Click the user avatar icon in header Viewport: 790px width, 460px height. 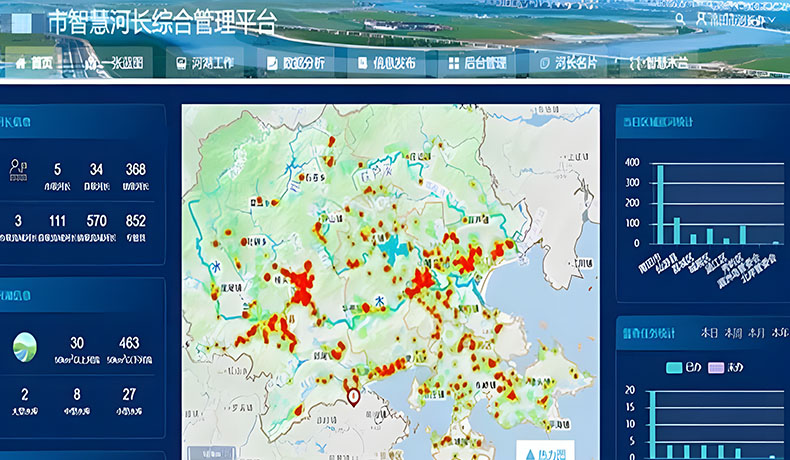tap(702, 19)
